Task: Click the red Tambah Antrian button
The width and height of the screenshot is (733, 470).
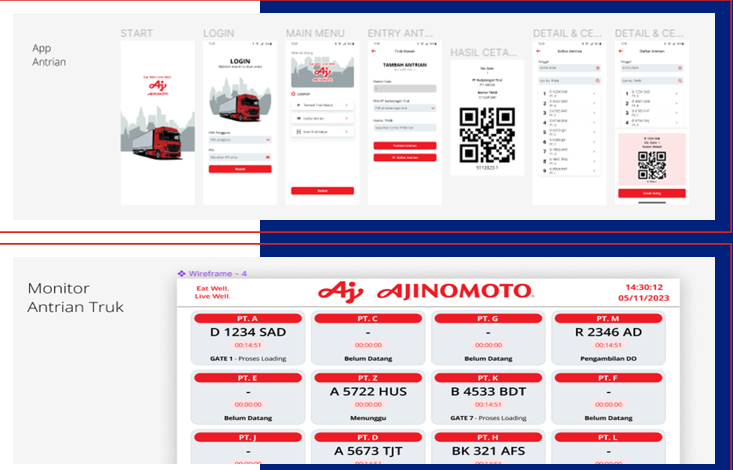Action: (x=404, y=145)
